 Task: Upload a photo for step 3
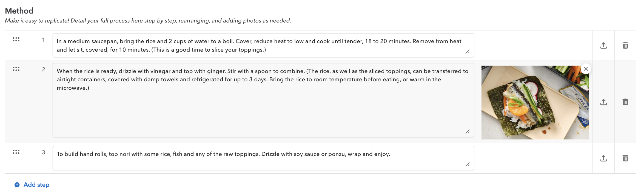[604, 158]
